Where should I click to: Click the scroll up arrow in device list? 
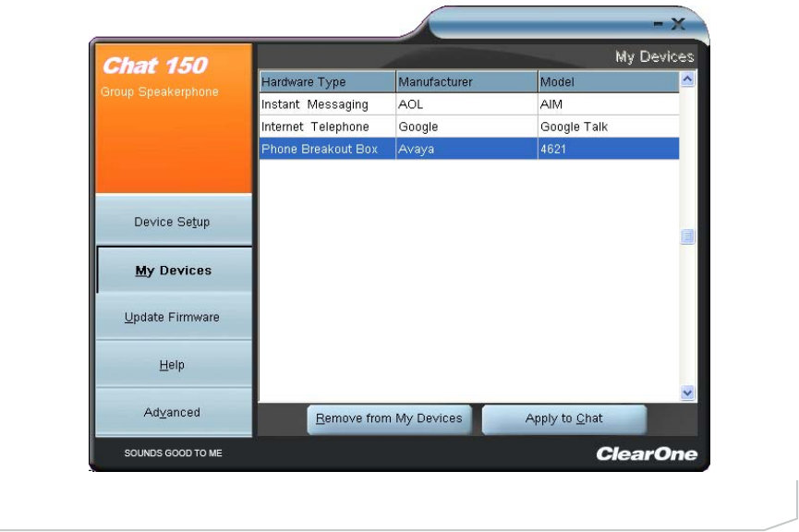[x=687, y=79]
